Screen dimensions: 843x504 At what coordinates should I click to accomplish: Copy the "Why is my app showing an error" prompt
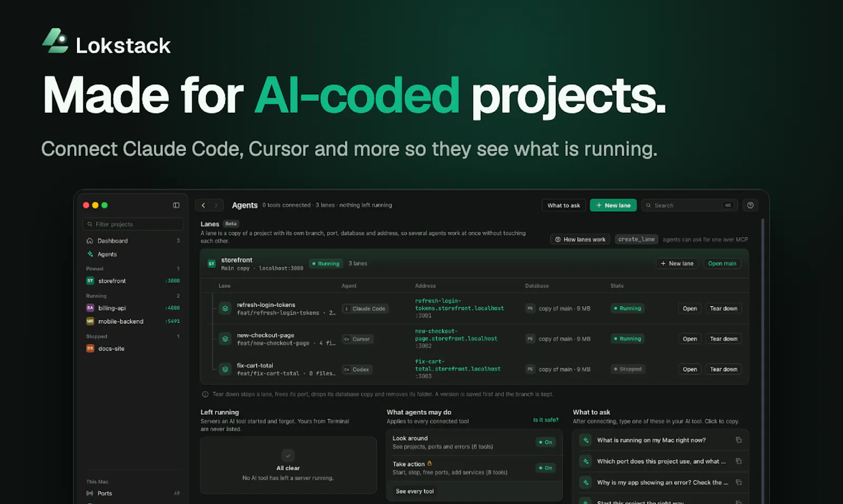pyautogui.click(x=739, y=482)
